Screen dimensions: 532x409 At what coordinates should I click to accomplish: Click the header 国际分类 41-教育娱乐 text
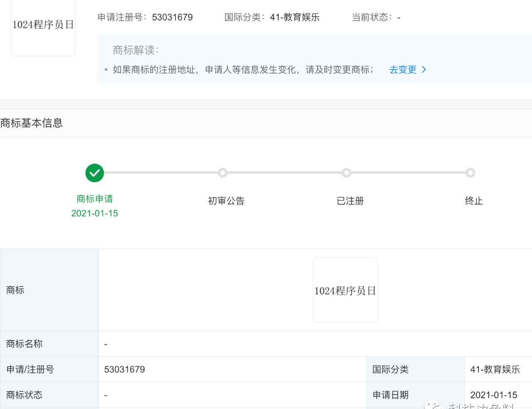point(272,17)
